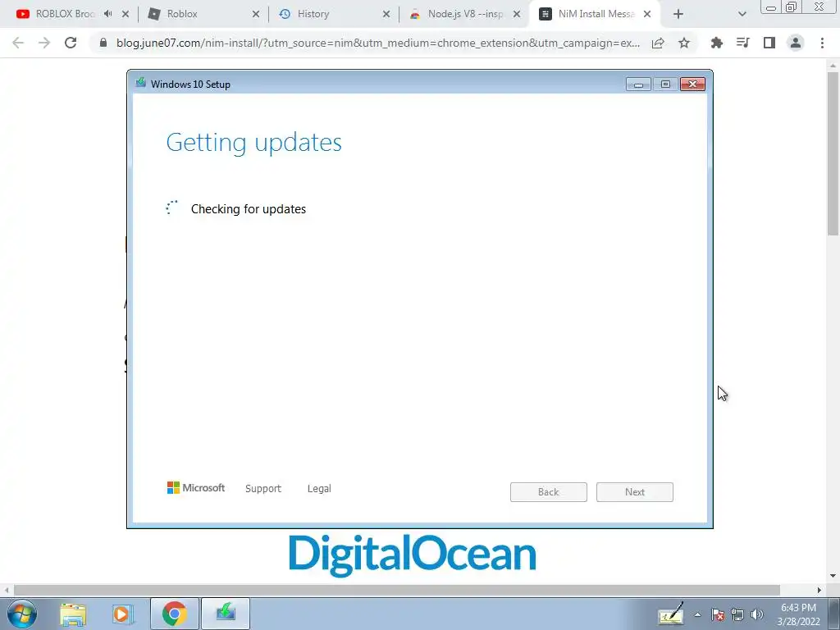Screen dimensions: 840x630
Task: Open a new browser tab
Action: coord(678,14)
